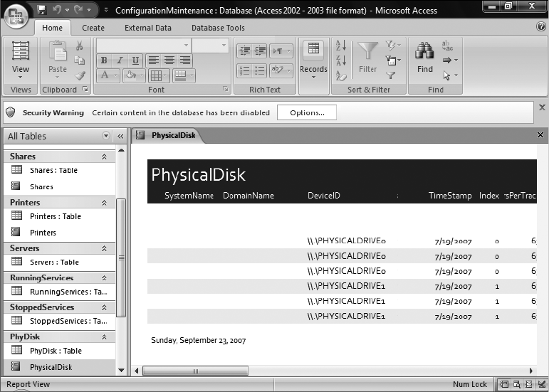Open text highlight color tool
This screenshot has width=549, height=392.
pos(281,70)
